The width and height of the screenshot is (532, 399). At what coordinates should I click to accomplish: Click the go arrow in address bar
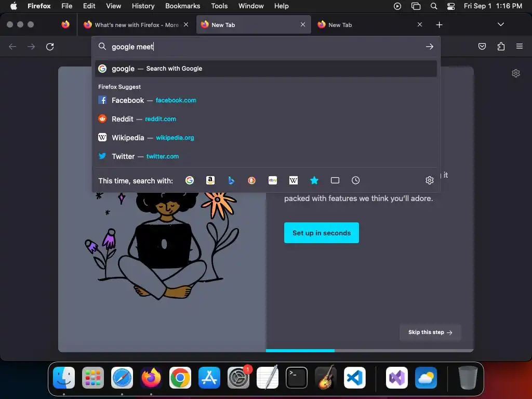[x=430, y=46]
